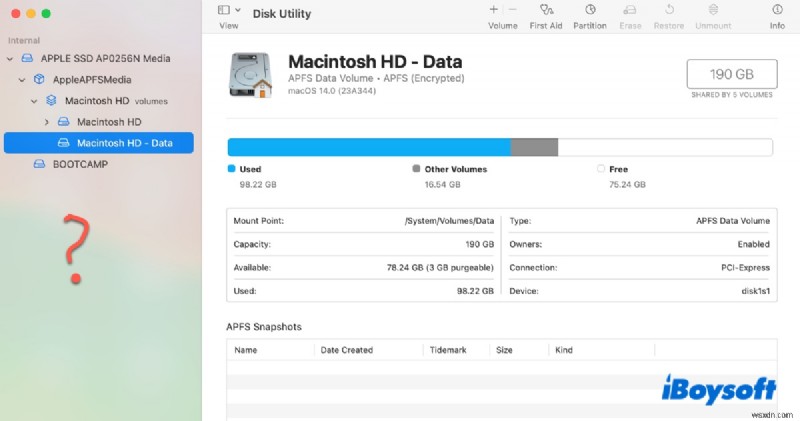Click the white Free legend swatch

coord(601,169)
